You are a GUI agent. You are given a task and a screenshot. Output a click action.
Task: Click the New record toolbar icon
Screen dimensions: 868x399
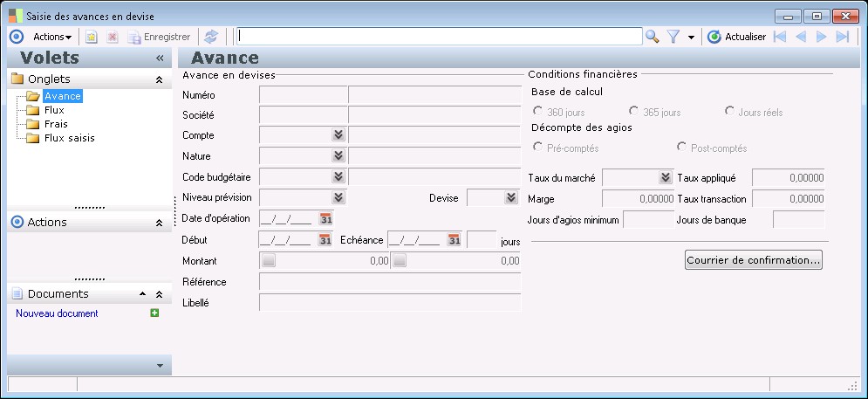92,38
